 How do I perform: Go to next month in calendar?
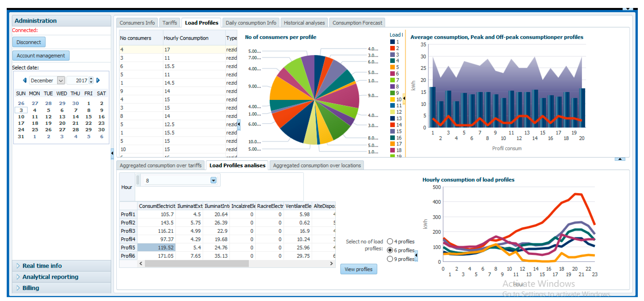pos(98,80)
